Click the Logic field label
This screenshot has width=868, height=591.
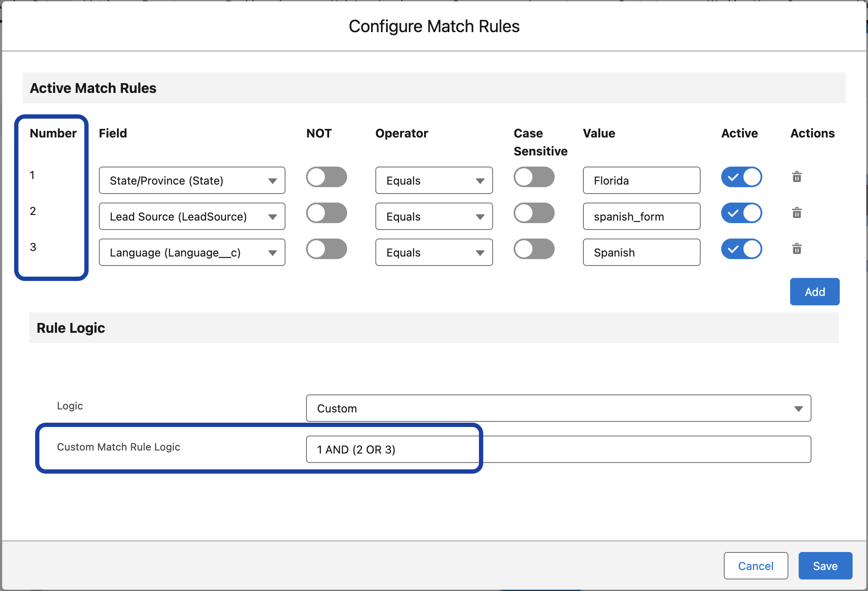click(70, 406)
